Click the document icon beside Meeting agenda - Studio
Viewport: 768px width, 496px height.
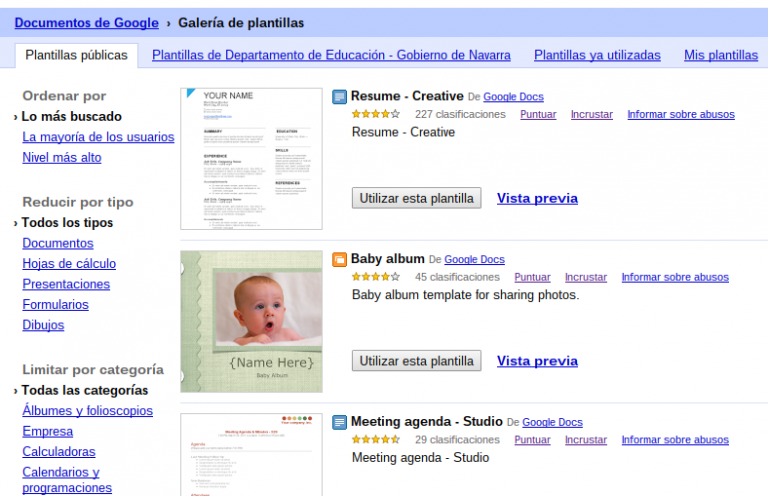(x=339, y=422)
